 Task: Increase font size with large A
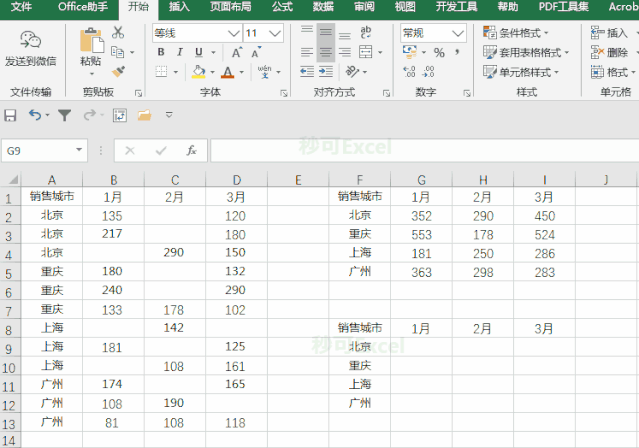(237, 53)
